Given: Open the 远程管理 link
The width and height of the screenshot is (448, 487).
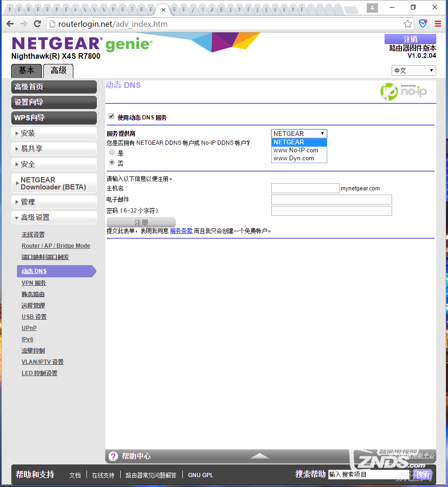Looking at the screenshot, I should tap(33, 306).
